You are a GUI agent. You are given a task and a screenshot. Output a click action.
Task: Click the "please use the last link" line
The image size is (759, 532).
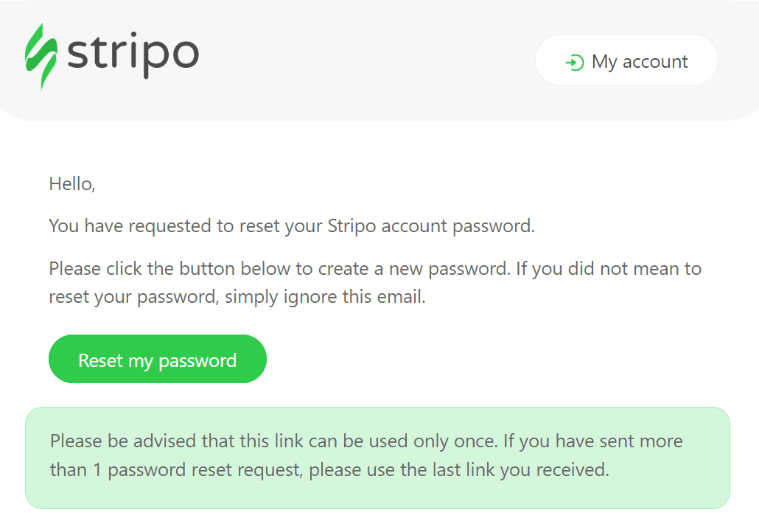click(x=329, y=469)
